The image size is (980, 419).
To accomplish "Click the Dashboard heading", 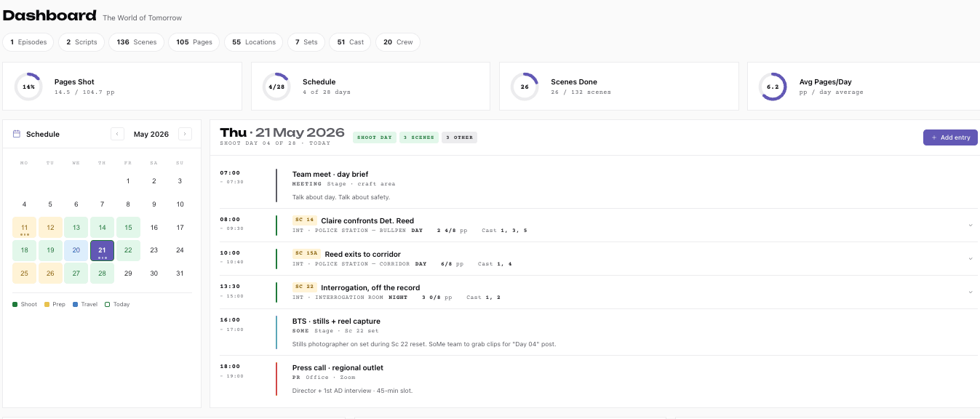I will point(49,15).
